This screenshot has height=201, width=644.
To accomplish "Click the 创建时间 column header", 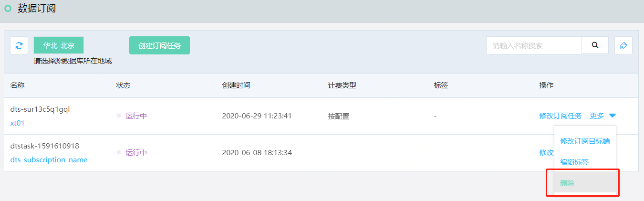I will 236,85.
